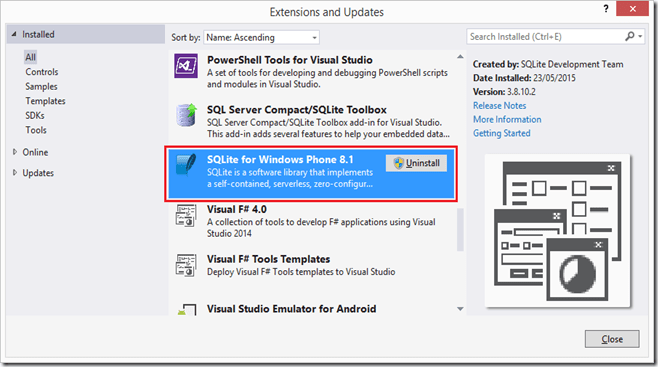Select Visual F# Tools Templates title

click(269, 259)
